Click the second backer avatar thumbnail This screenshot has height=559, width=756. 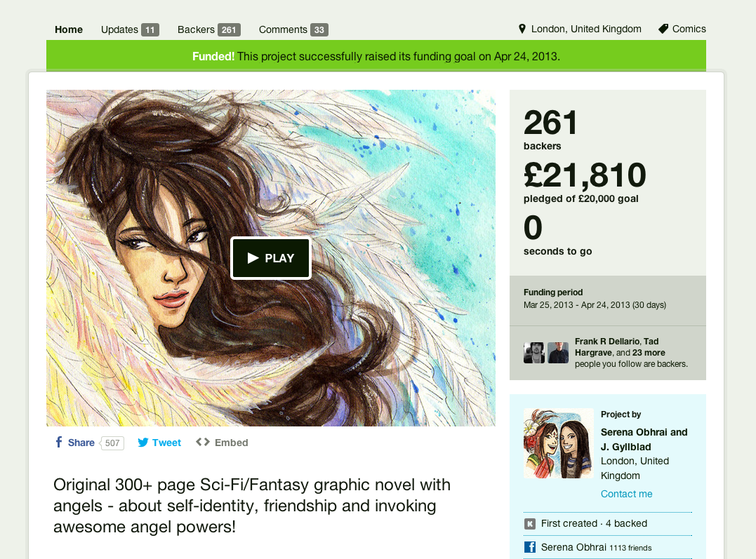click(558, 353)
